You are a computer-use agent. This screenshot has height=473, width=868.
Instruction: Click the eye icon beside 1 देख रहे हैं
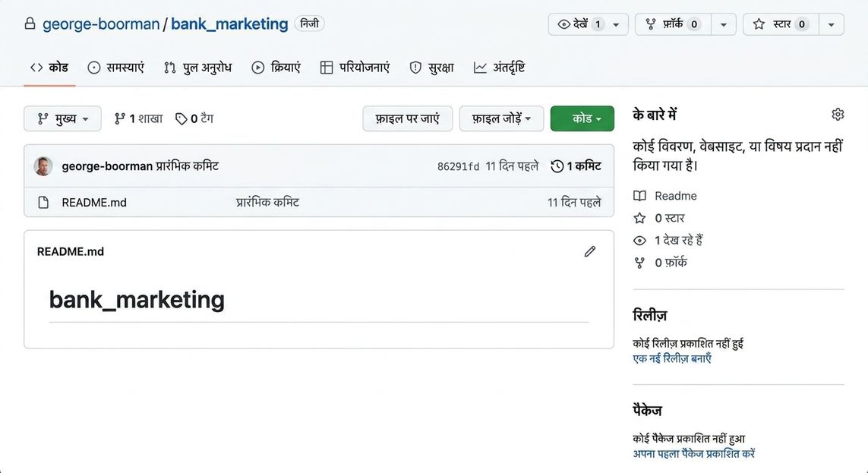(639, 240)
